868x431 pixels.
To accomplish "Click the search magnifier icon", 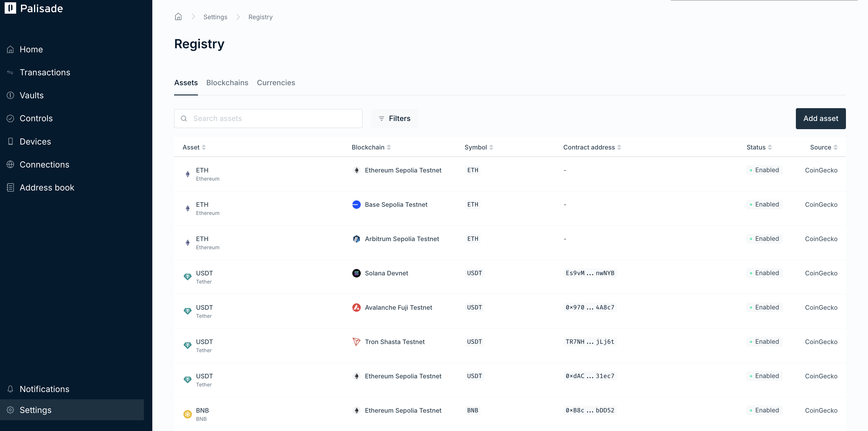I will coord(184,119).
